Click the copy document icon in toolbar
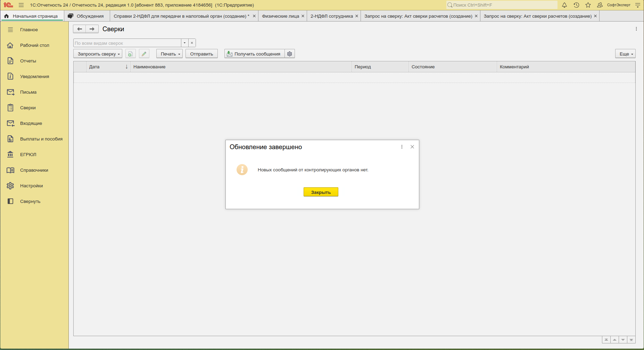The height and width of the screenshot is (350, 644). point(130,54)
